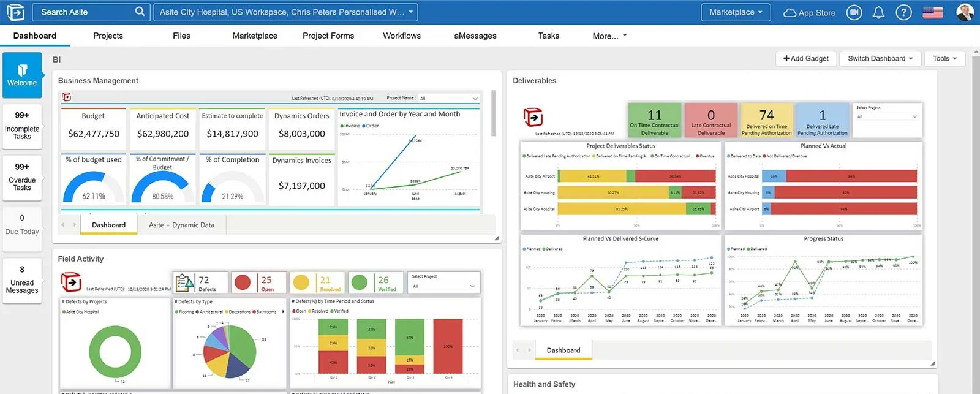Open the aMessages tab

[475, 36]
